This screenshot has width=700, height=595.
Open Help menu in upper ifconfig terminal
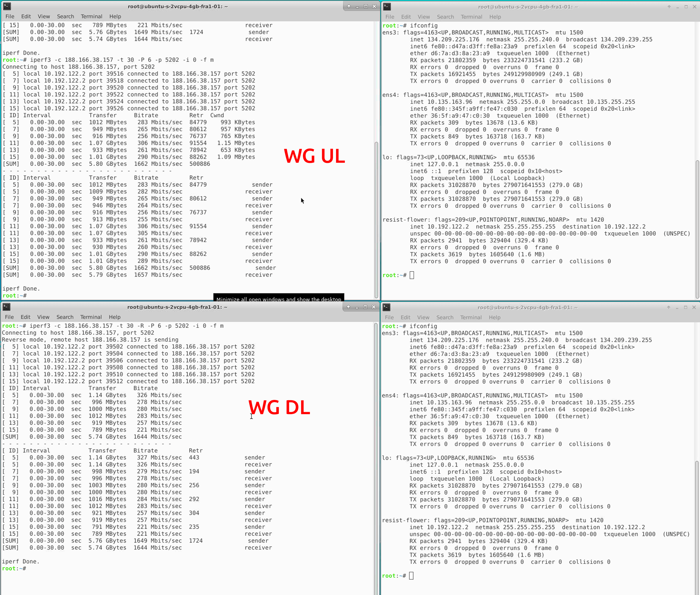495,17
